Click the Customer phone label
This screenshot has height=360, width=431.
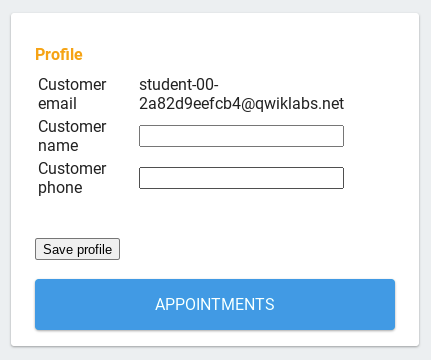pos(72,178)
